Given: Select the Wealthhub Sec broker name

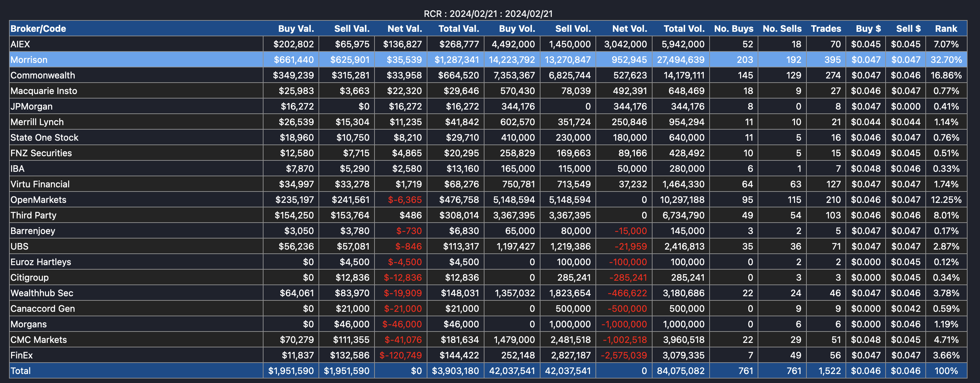Looking at the screenshot, I should 42,293.
